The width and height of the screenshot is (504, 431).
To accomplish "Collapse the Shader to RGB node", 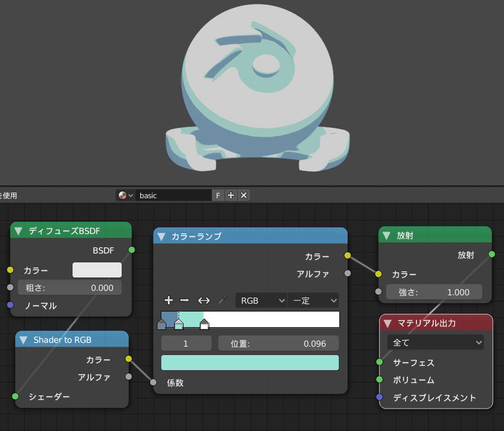I will tap(23, 340).
